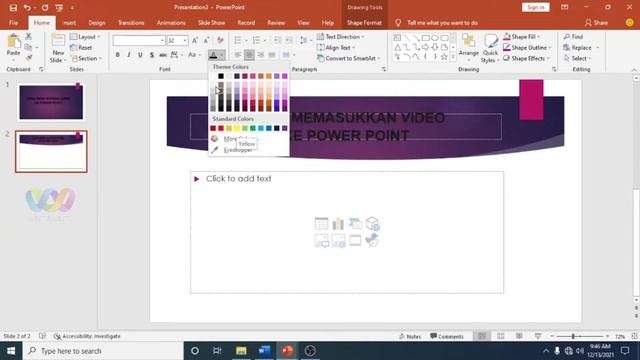Center the text alignment

pos(249,55)
